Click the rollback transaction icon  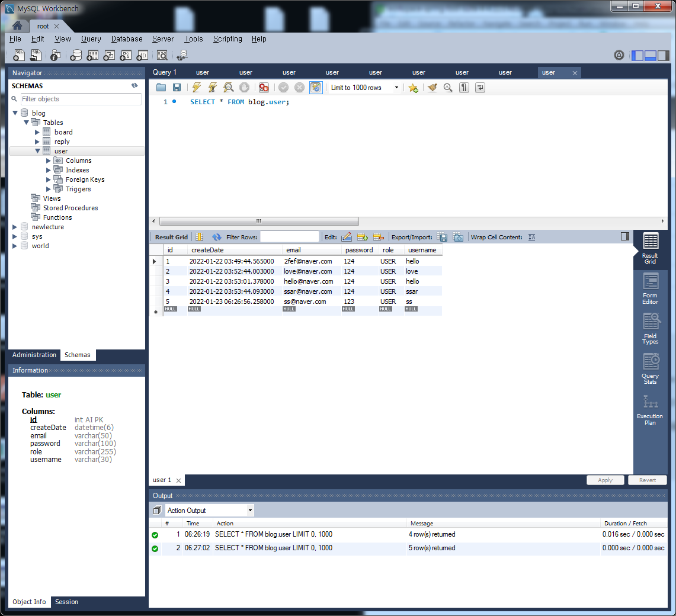299,88
